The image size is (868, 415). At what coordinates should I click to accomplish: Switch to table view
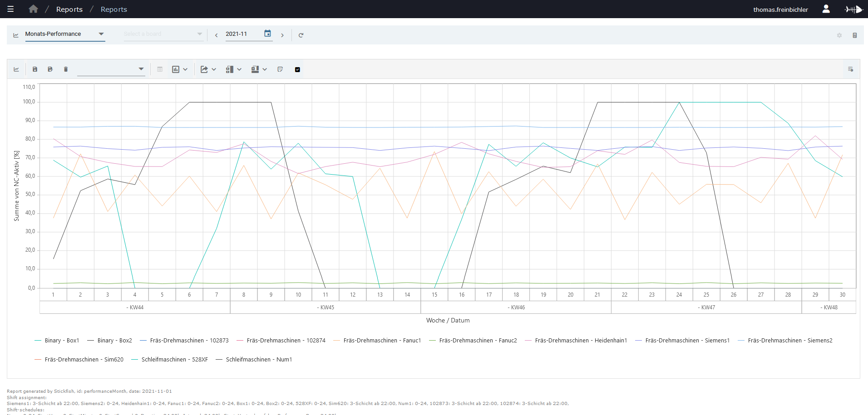point(160,69)
